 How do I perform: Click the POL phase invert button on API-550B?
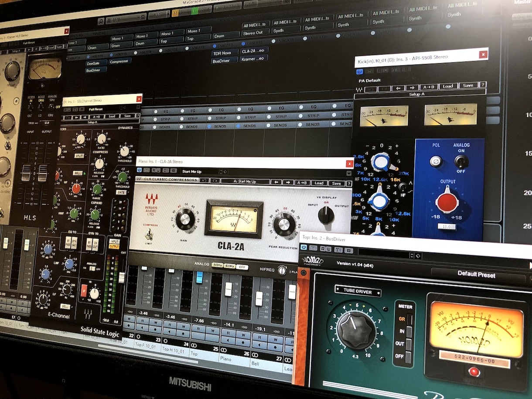click(435, 162)
